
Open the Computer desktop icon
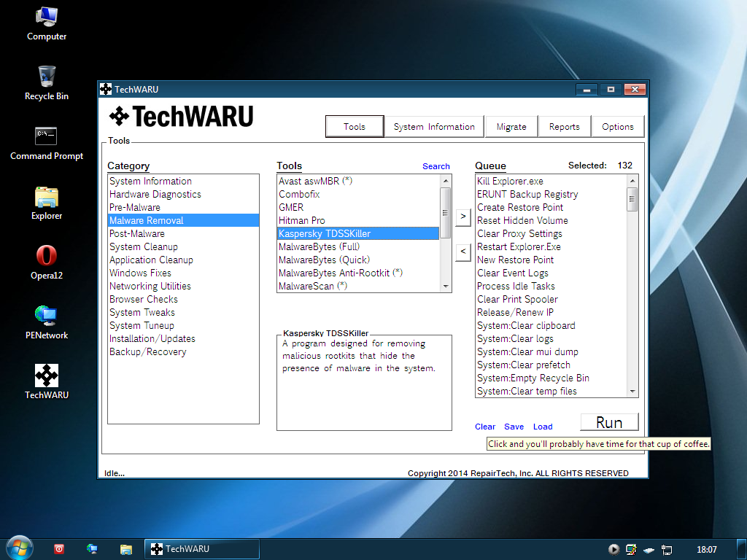47,24
